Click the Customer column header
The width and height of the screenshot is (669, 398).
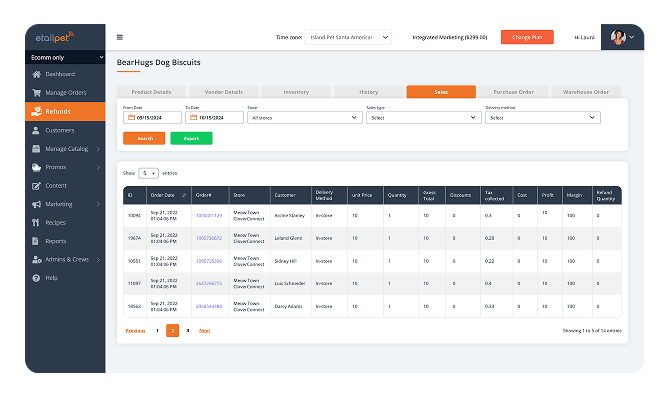pos(291,195)
